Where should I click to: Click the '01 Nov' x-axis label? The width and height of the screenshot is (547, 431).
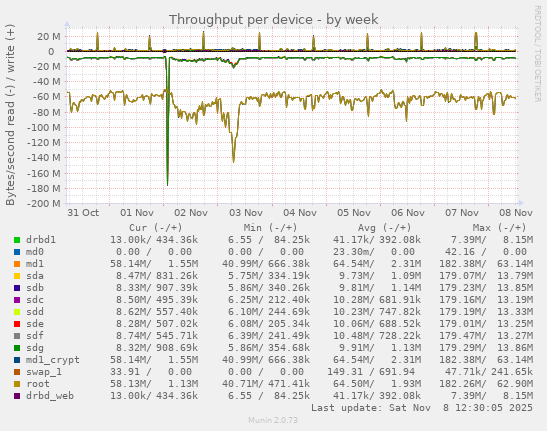tap(137, 213)
